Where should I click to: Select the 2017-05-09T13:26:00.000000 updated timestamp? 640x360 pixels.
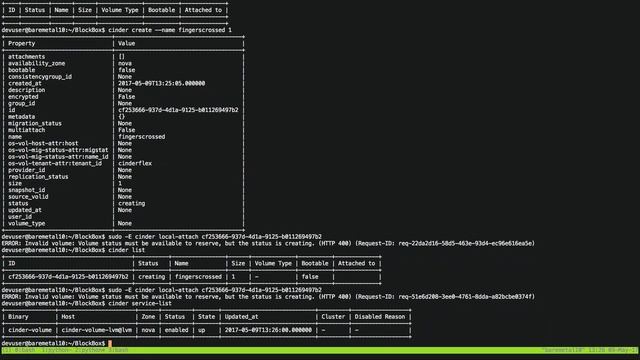point(268,330)
